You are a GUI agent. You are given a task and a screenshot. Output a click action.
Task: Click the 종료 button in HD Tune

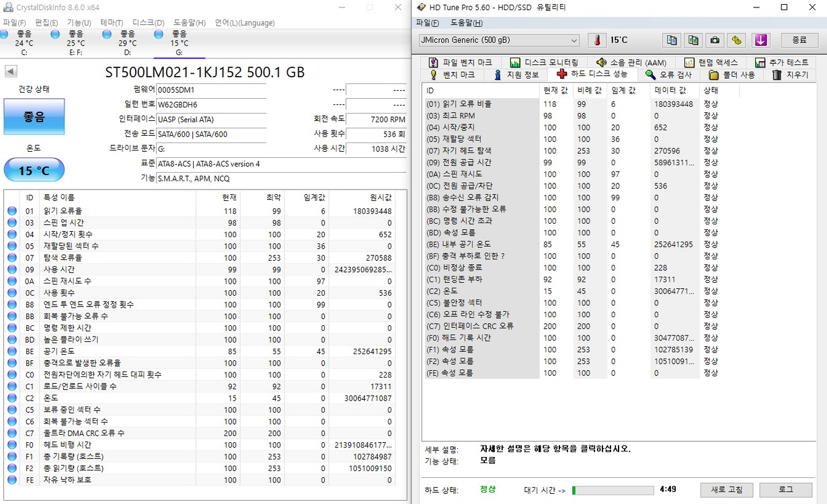pos(799,40)
